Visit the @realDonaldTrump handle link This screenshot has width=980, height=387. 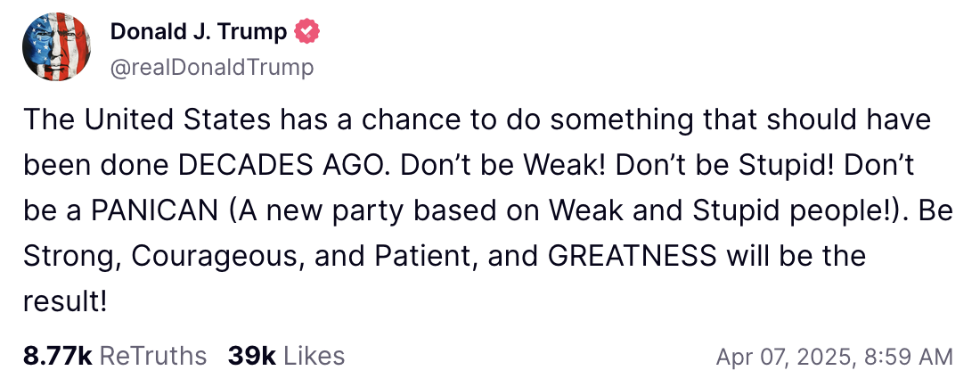tap(212, 67)
